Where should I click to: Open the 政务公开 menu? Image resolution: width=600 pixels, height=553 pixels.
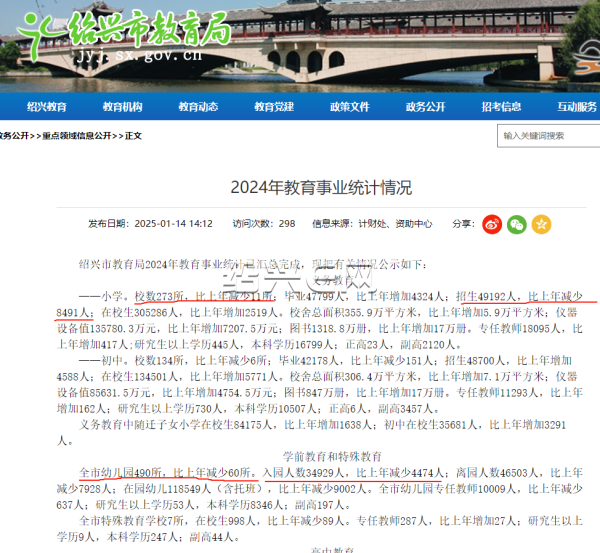coord(426,106)
